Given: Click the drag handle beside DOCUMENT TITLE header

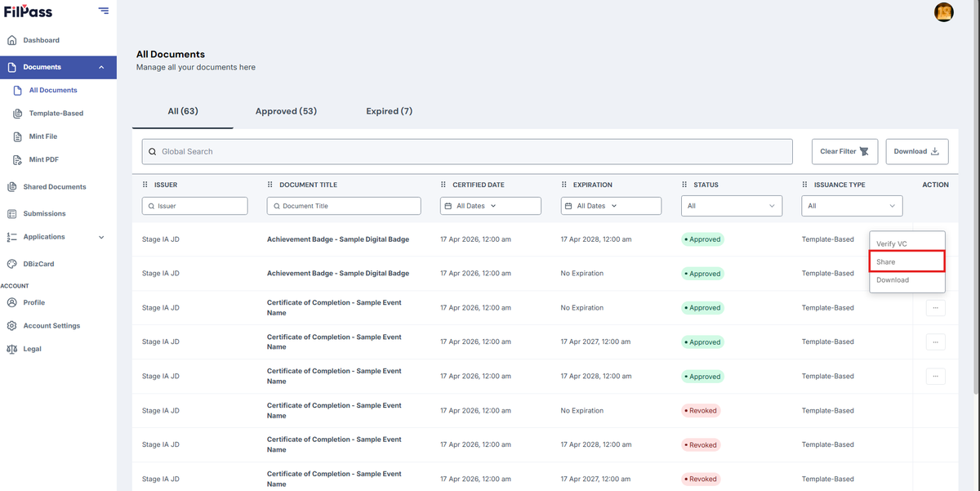Looking at the screenshot, I should tap(270, 185).
